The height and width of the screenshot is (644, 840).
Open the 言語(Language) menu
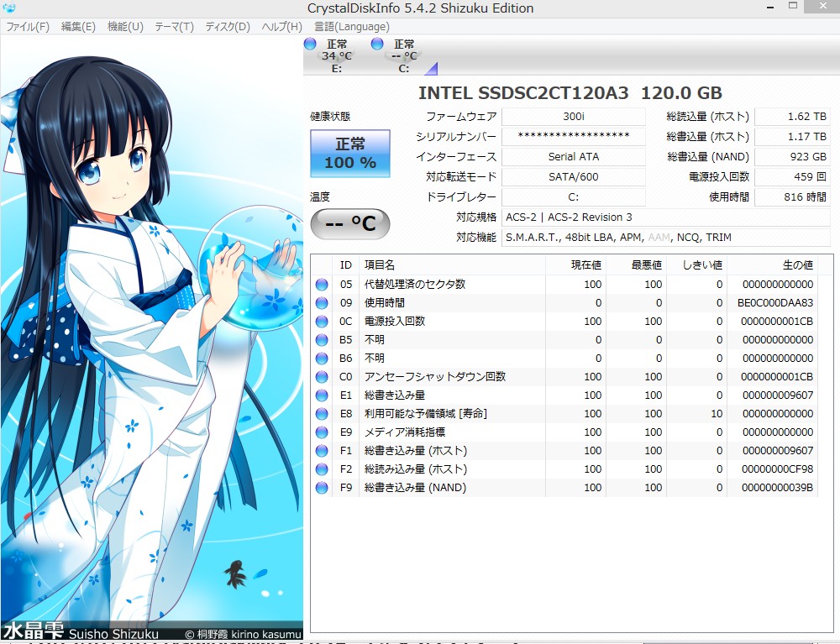pos(351,27)
